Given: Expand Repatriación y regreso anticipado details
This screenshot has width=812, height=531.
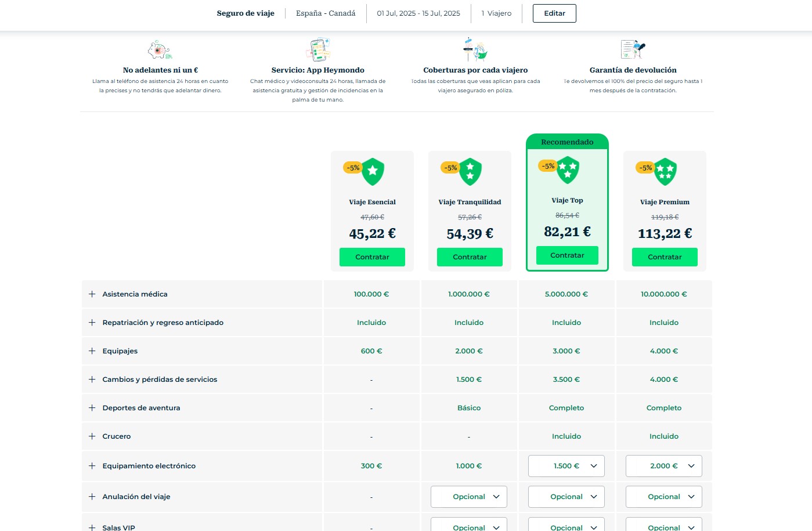Looking at the screenshot, I should click(92, 323).
